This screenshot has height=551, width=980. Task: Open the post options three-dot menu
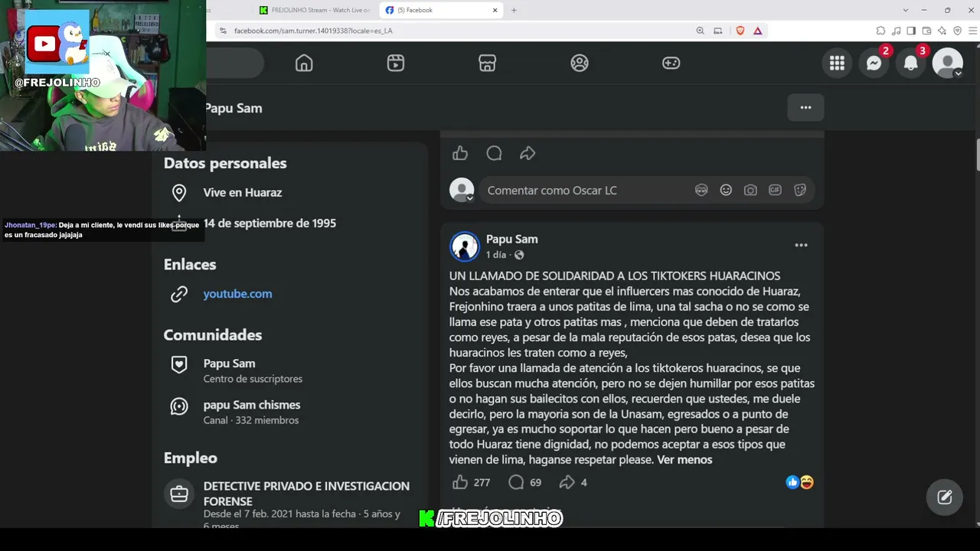801,245
